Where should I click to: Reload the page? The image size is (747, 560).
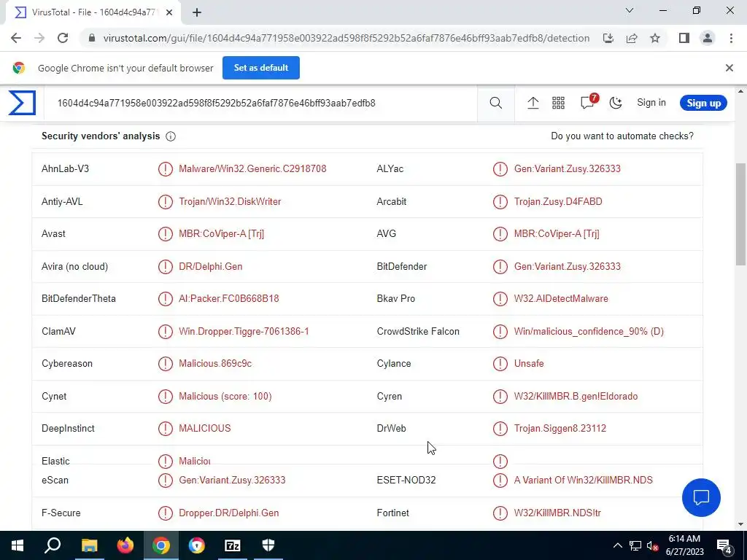coord(63,38)
